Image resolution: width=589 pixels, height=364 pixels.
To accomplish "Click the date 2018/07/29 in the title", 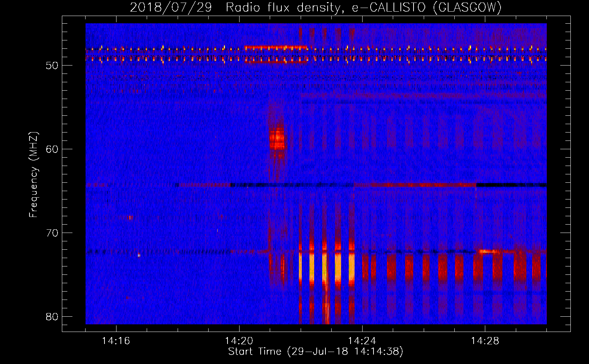I will (x=171, y=7).
